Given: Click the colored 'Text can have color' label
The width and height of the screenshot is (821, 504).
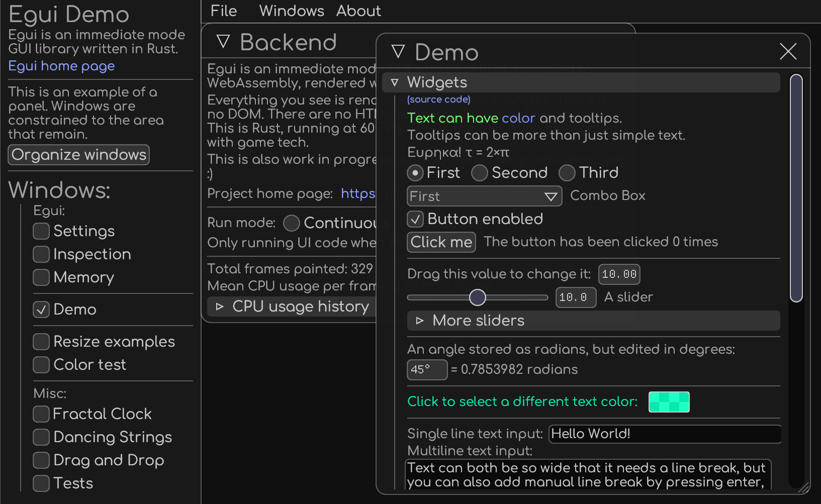Looking at the screenshot, I should click(x=471, y=118).
